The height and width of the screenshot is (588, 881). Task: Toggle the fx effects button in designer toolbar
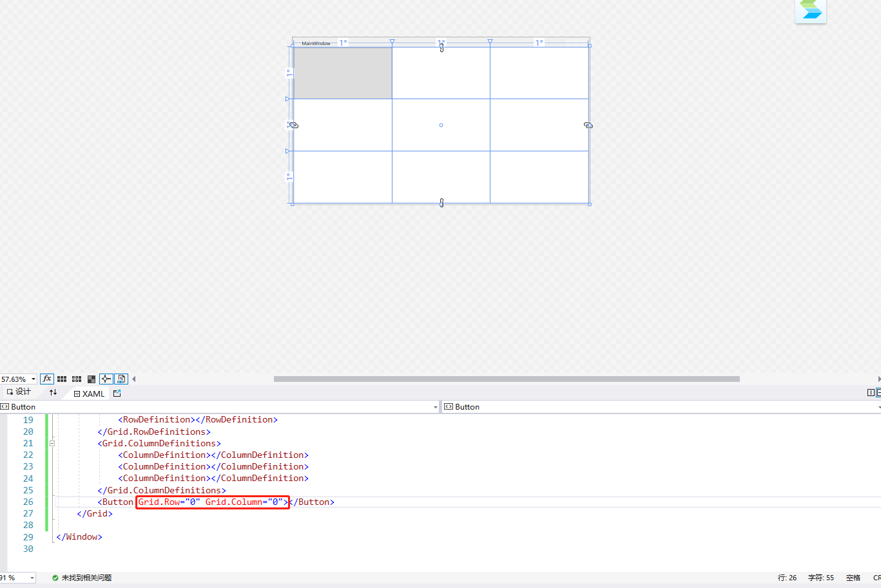pyautogui.click(x=47, y=379)
